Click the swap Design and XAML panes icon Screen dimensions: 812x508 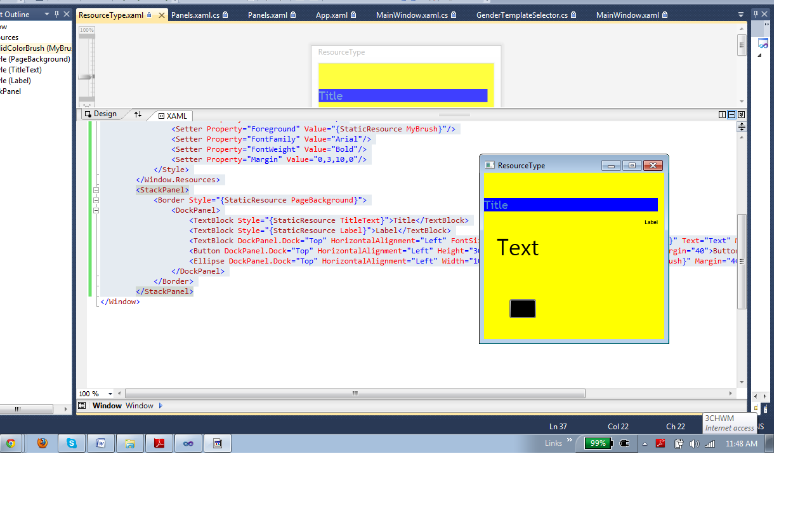tap(138, 115)
